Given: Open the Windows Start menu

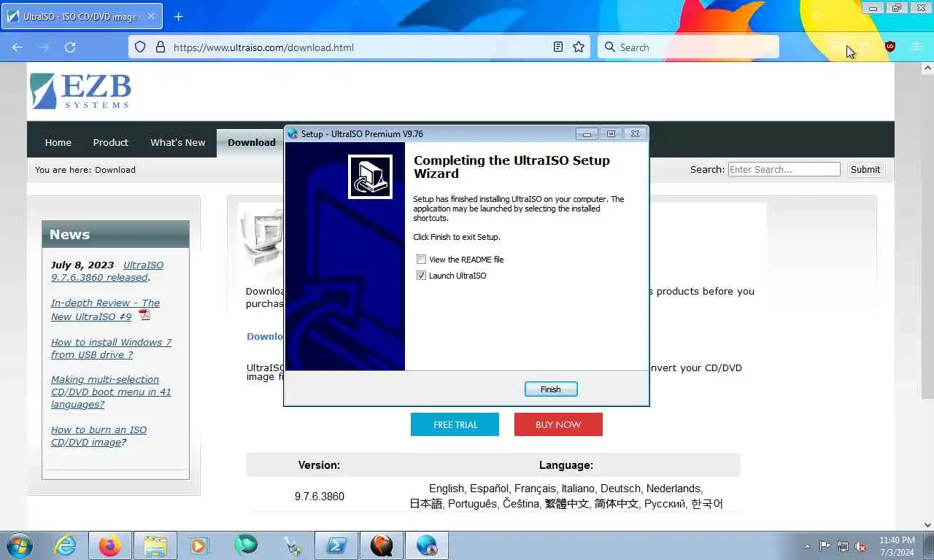Looking at the screenshot, I should point(20,545).
